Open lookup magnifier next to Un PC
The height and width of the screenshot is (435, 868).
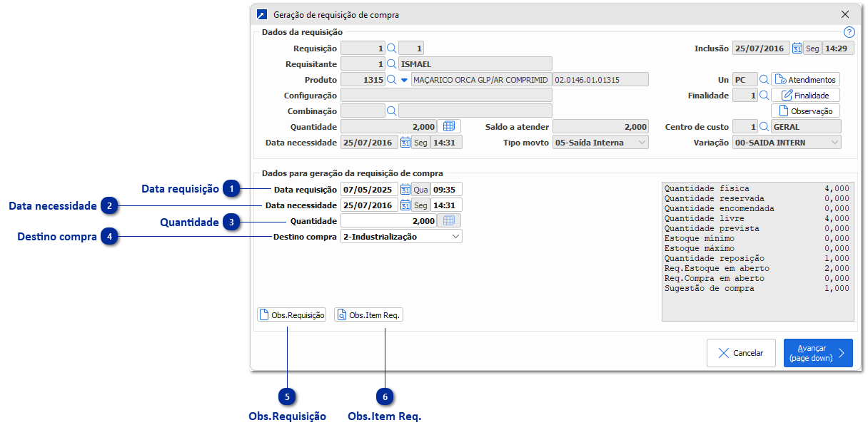tap(764, 80)
